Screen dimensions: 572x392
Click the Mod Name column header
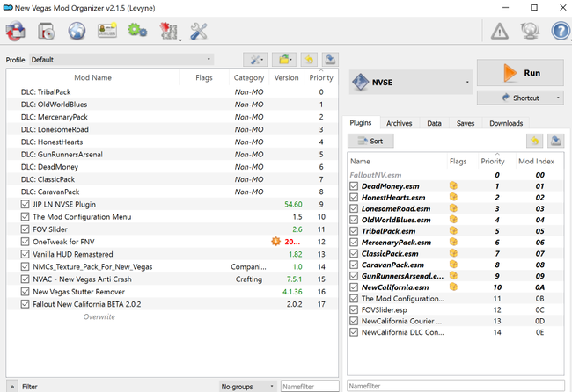point(92,77)
